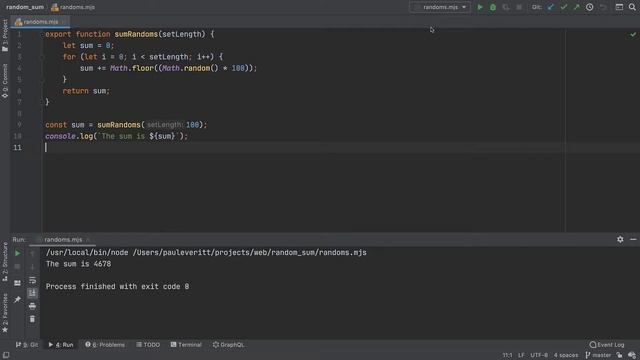Open the Project tool window

pyautogui.click(x=5, y=35)
